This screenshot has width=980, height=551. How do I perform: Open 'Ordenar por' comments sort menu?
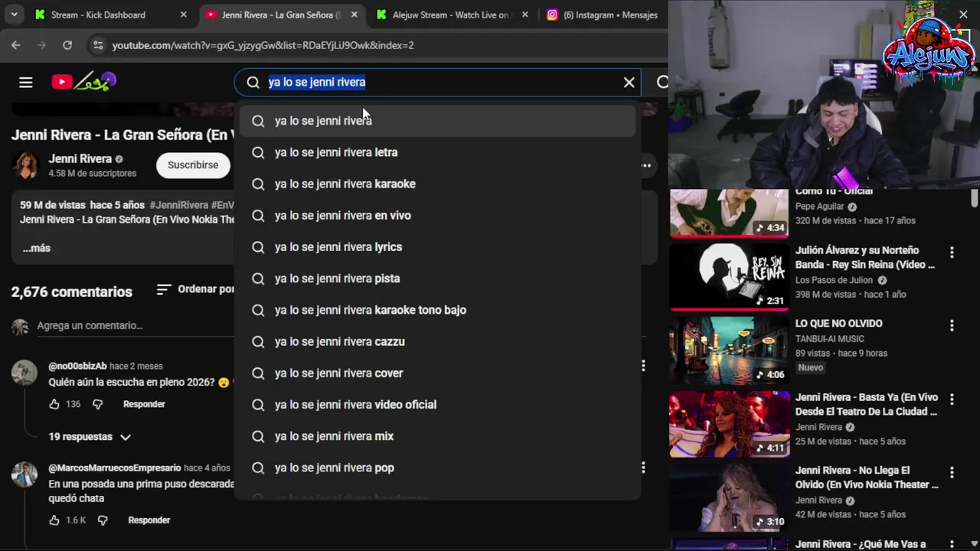195,289
